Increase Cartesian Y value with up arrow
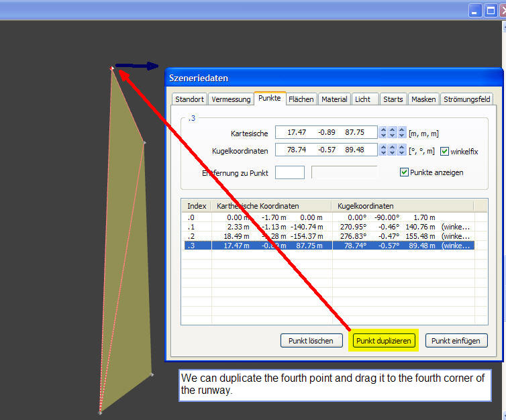The width and height of the screenshot is (506, 420). [x=393, y=129]
